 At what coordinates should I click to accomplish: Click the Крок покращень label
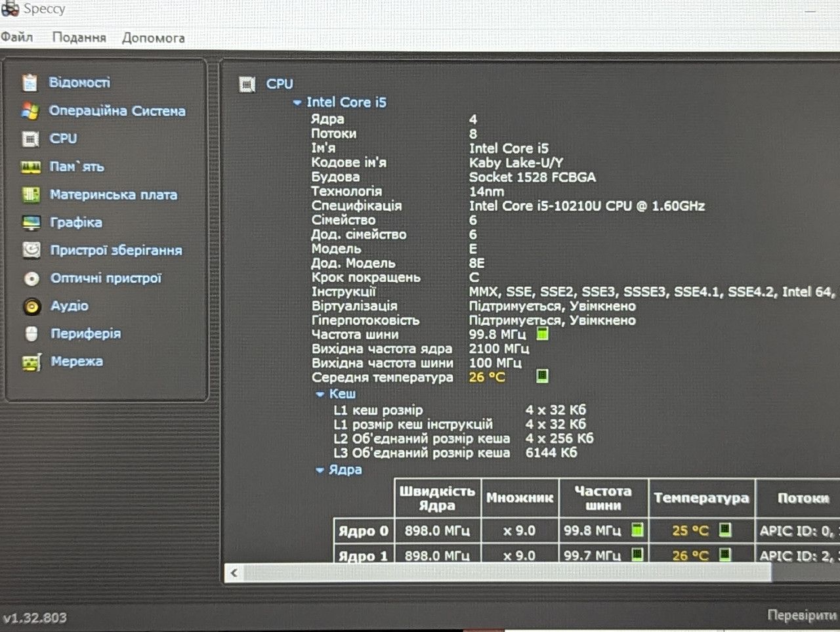[x=366, y=277]
